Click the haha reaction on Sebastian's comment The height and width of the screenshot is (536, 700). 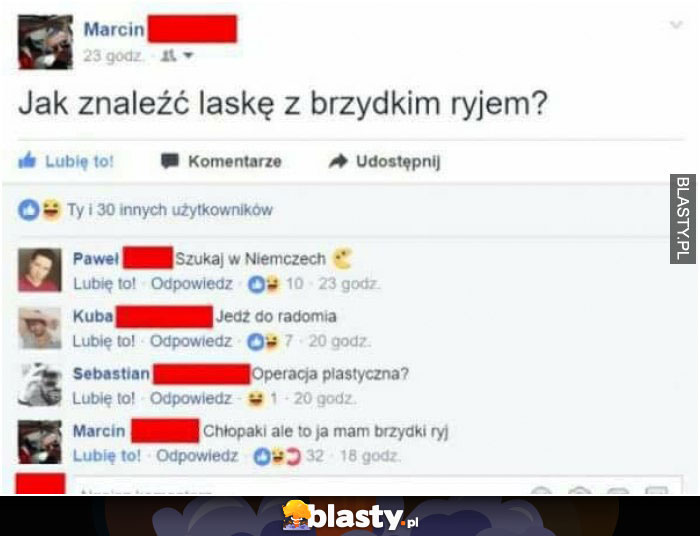coord(255,398)
